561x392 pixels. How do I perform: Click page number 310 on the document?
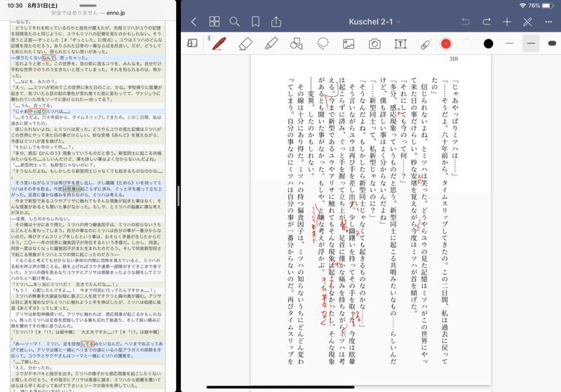pyautogui.click(x=453, y=59)
